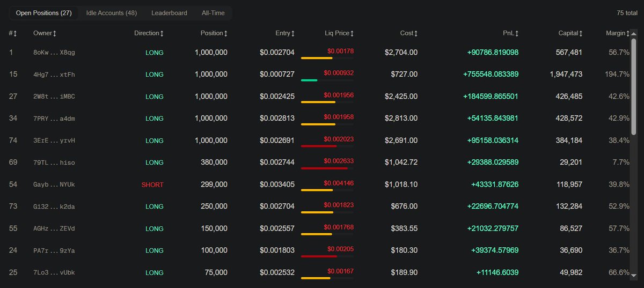Sort table by Direction column
Screen dimensions: 644x288
pyautogui.click(x=149, y=33)
